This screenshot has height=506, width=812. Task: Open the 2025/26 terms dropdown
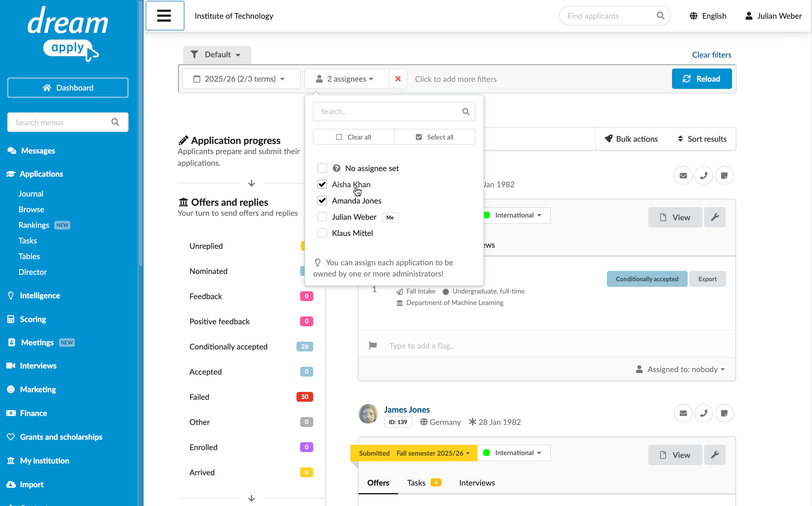(241, 79)
